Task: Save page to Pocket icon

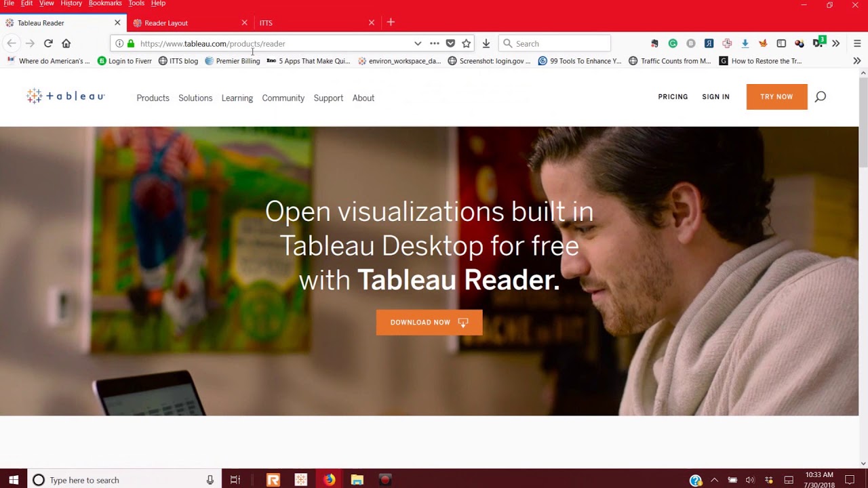Action: [450, 43]
